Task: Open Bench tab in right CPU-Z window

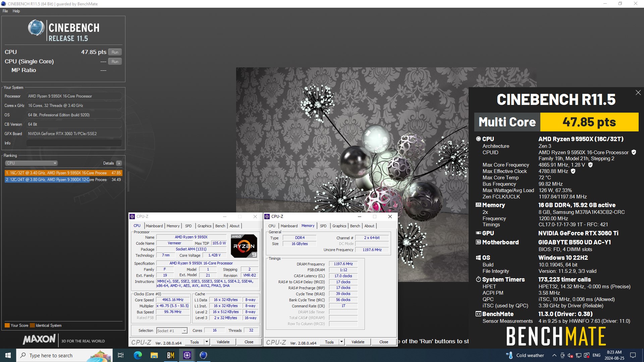Action: (x=355, y=226)
